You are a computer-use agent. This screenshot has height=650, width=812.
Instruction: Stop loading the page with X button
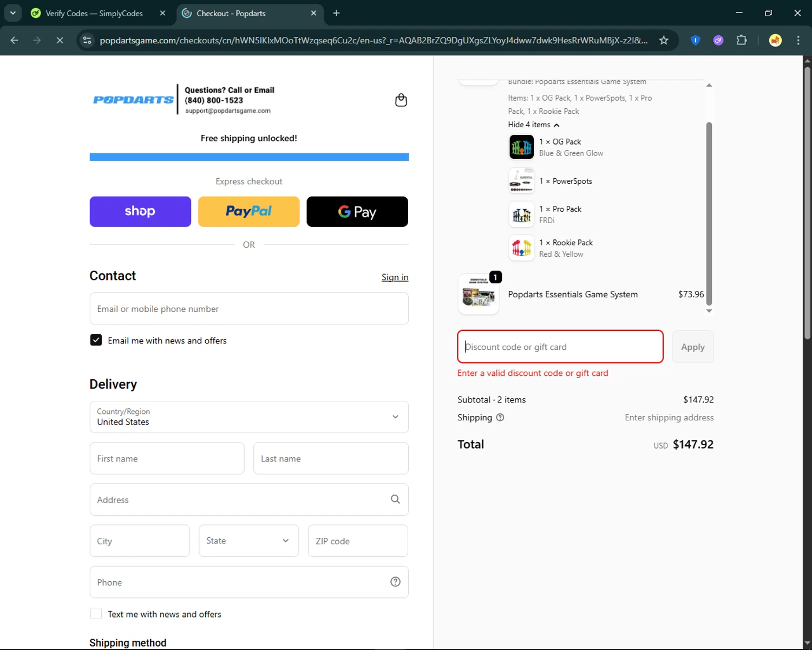tap(60, 40)
